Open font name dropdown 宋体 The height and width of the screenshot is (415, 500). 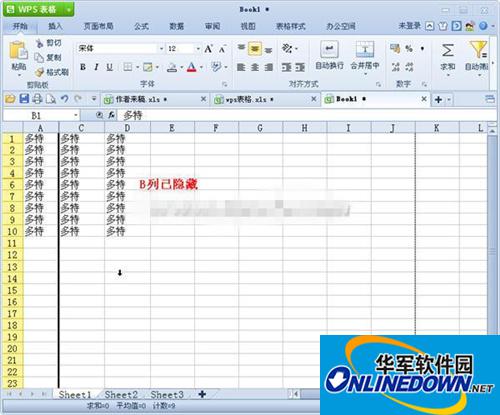161,49
